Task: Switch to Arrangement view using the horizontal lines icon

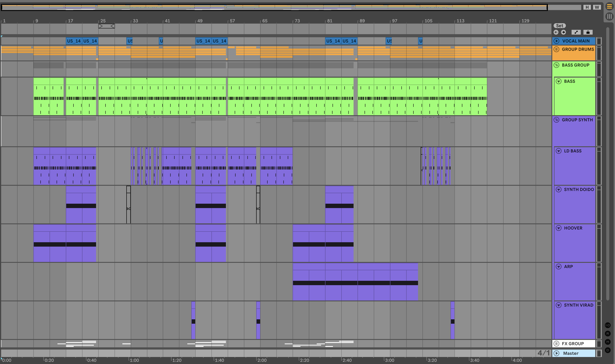Action: [609, 7]
